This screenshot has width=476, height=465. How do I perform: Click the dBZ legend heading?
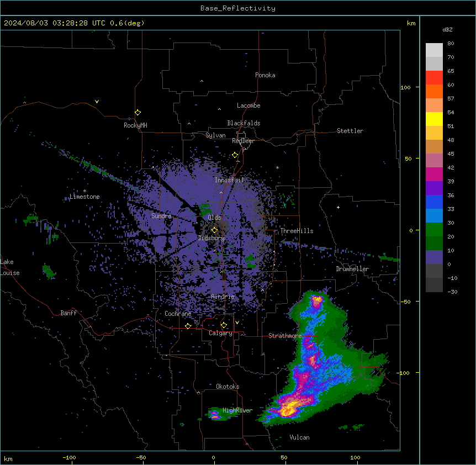447,29
